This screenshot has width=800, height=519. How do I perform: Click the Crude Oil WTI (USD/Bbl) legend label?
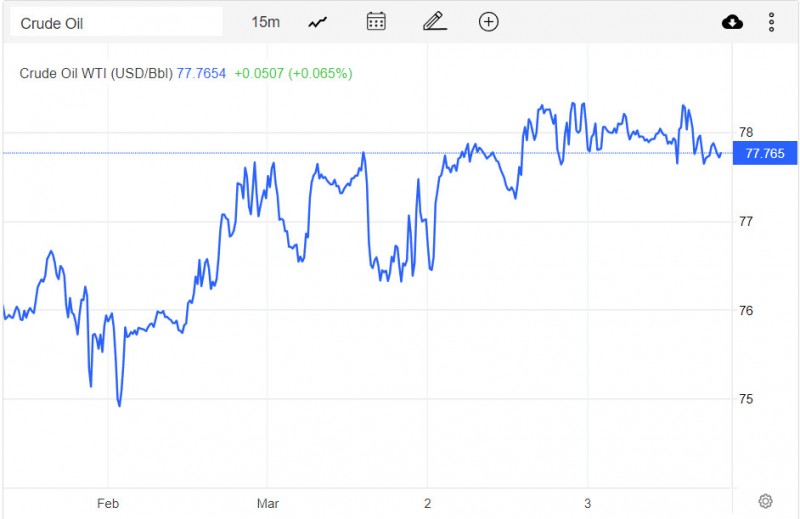coord(97,73)
